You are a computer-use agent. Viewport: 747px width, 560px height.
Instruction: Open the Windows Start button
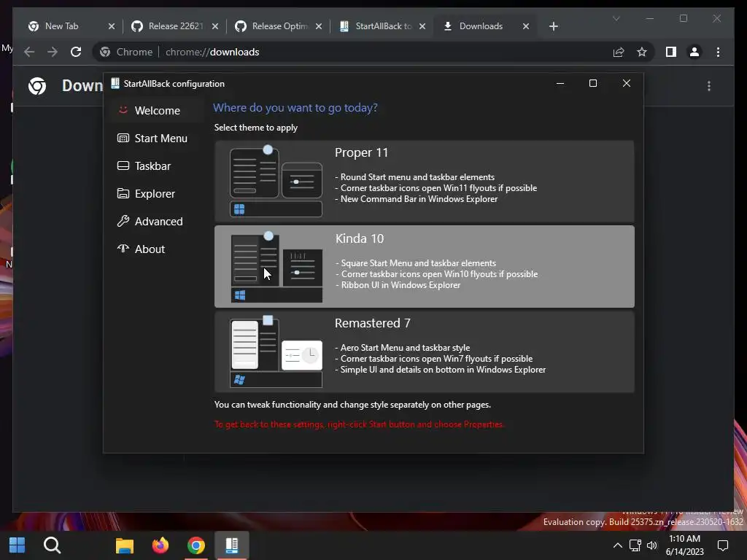pyautogui.click(x=18, y=545)
